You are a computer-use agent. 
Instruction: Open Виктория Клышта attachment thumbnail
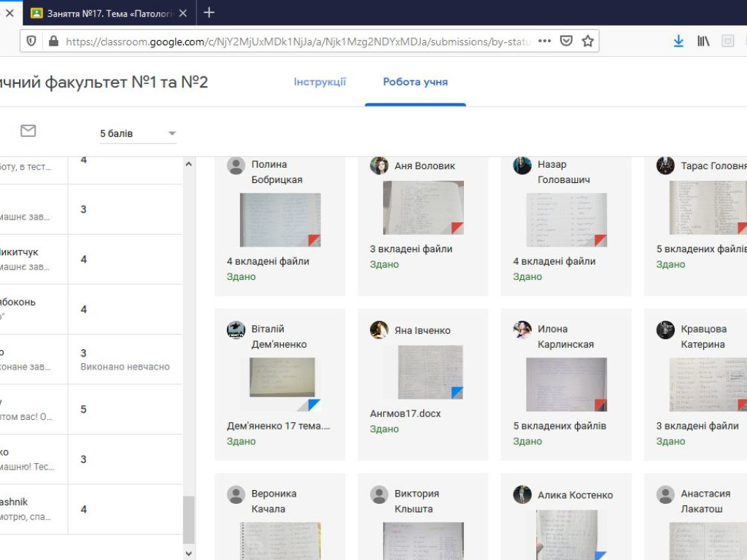(423, 541)
